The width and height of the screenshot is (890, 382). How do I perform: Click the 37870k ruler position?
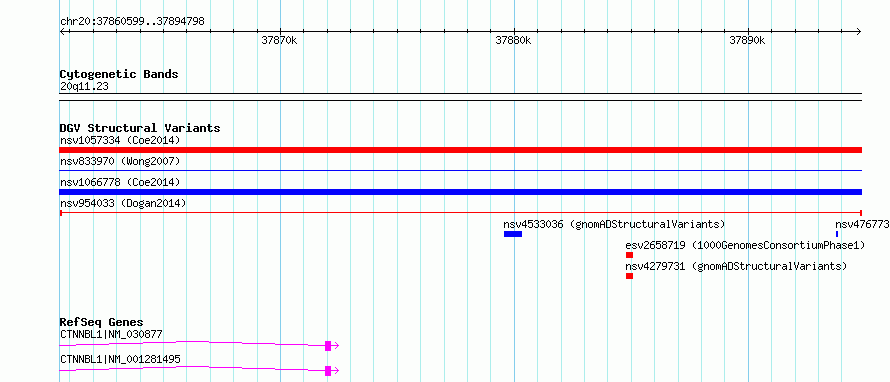click(x=279, y=40)
